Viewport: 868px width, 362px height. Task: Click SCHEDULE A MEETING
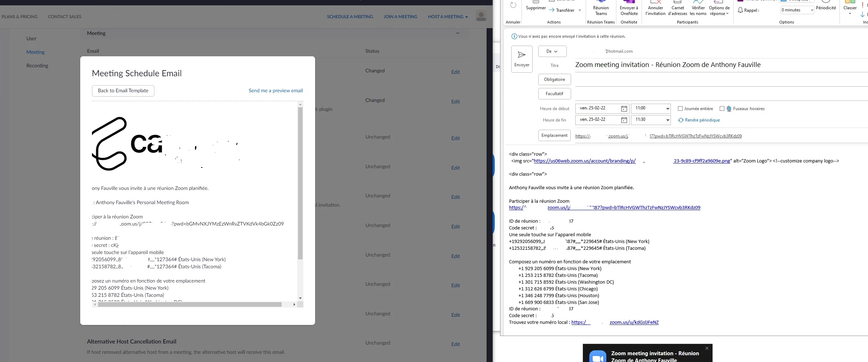tap(350, 17)
